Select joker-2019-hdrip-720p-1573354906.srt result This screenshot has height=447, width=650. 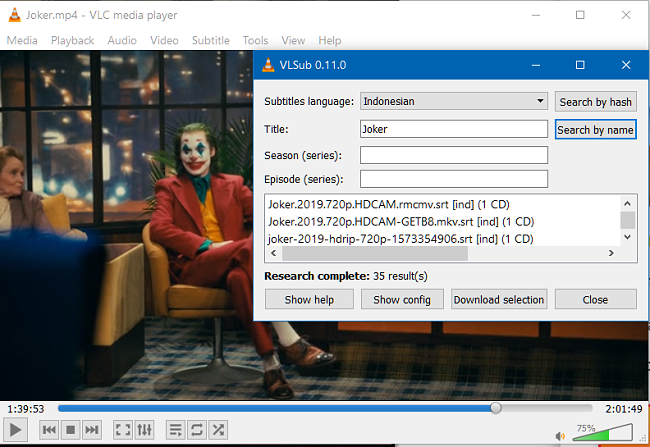click(x=400, y=239)
